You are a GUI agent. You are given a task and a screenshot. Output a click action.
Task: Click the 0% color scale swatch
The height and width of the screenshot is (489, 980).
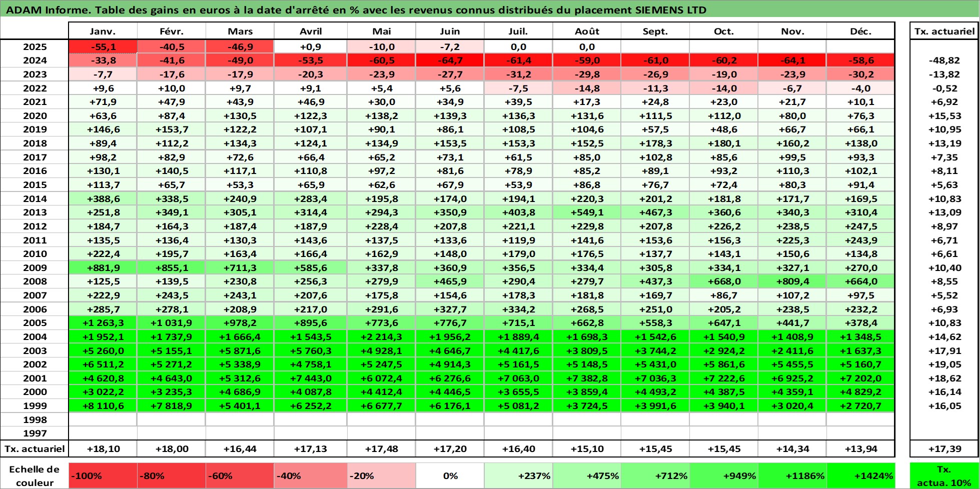click(x=450, y=476)
